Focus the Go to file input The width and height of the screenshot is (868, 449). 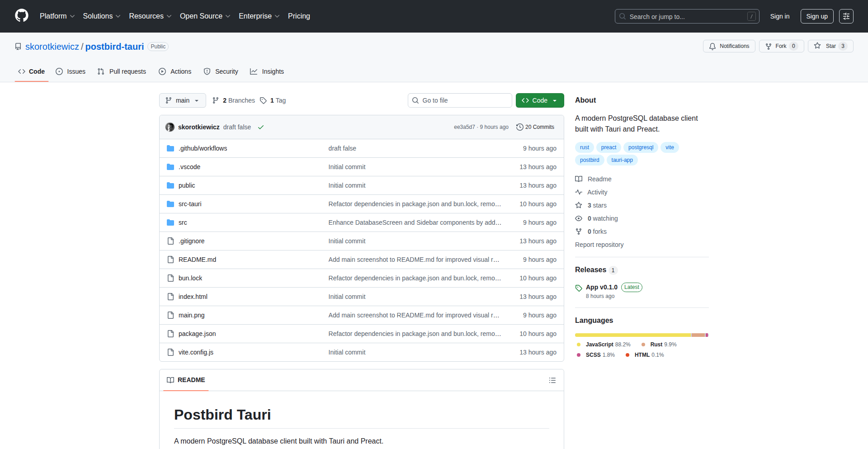pyautogui.click(x=460, y=100)
